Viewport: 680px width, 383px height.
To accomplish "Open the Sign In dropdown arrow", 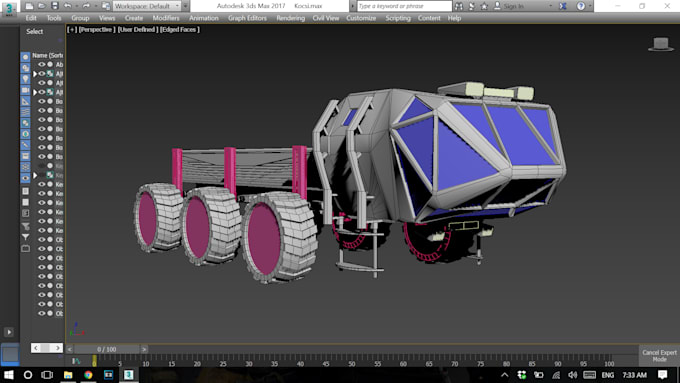I will click(550, 6).
